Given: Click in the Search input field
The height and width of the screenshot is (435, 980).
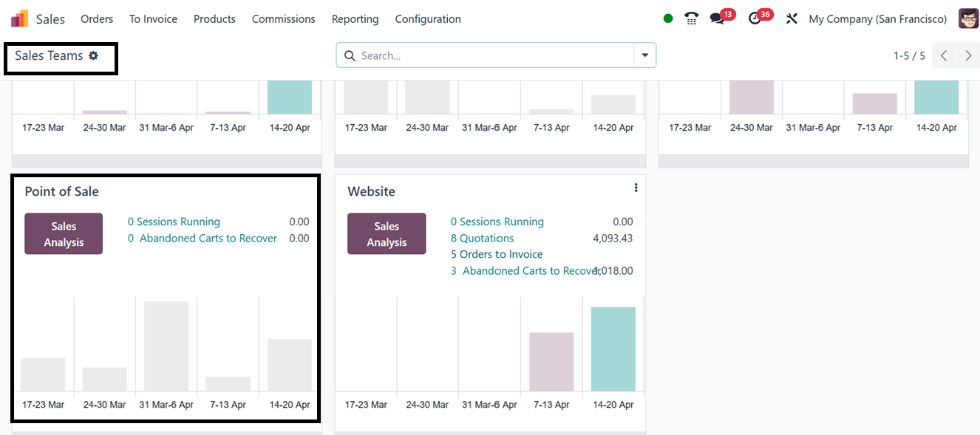Looking at the screenshot, I should pyautogui.click(x=491, y=55).
